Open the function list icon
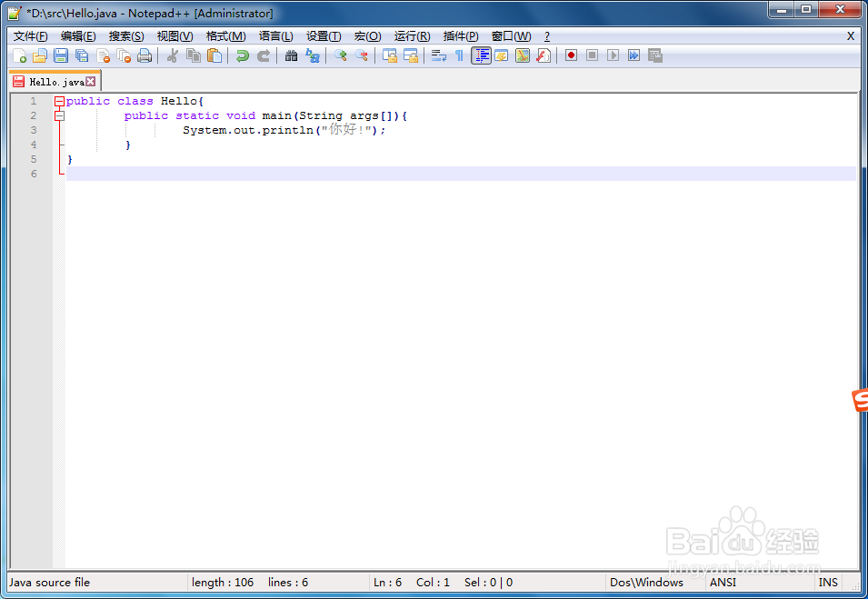 [x=544, y=56]
